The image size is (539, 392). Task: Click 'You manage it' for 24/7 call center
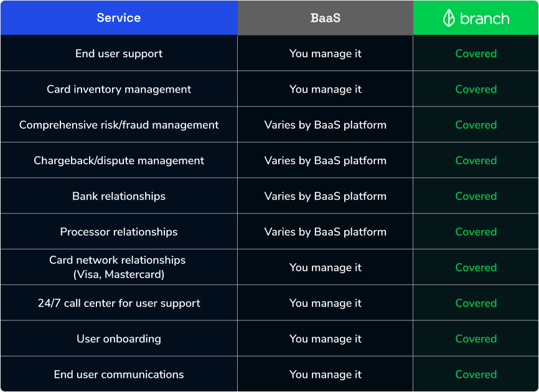[x=325, y=303]
